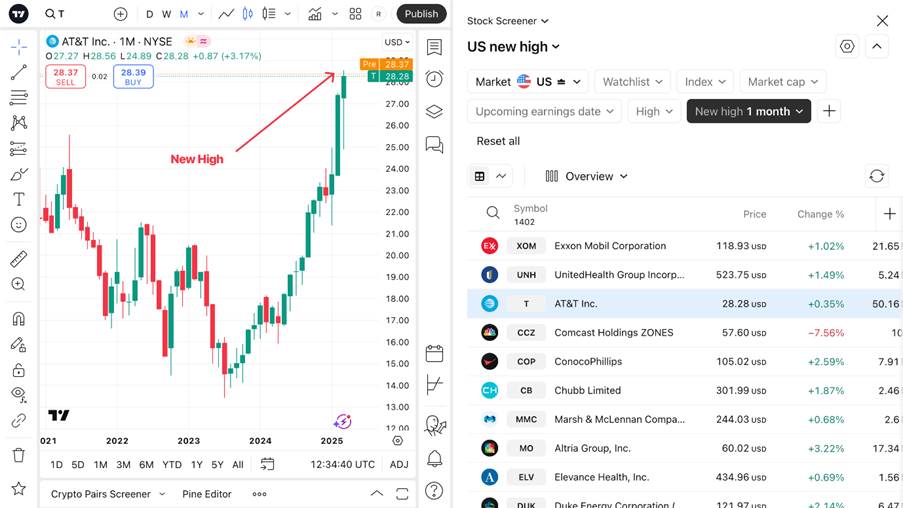Open the chats speech bubbles icon
This screenshot has height=508, width=903.
(434, 144)
